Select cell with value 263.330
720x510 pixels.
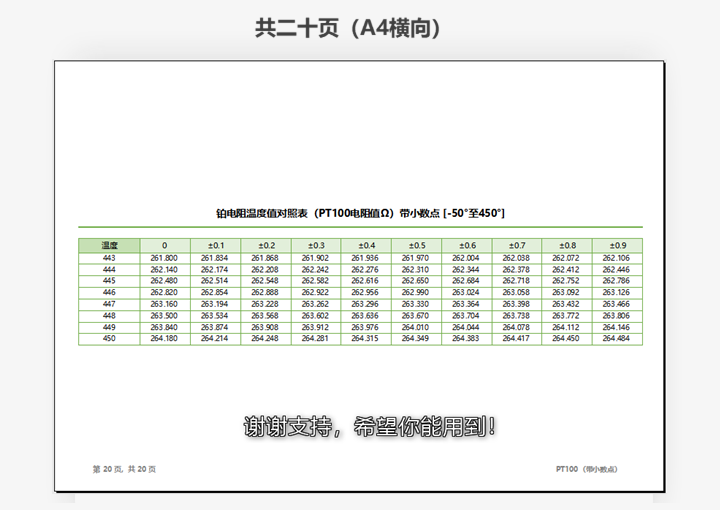416,304
